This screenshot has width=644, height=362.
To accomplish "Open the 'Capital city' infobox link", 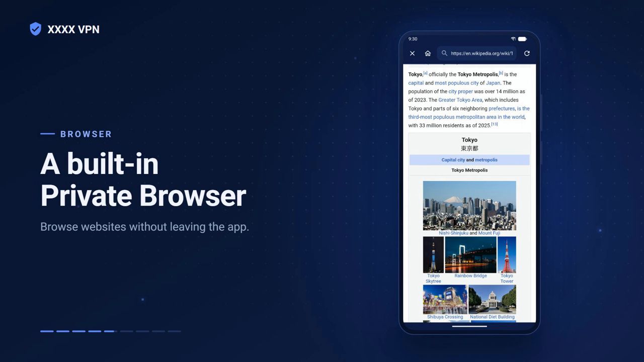I will click(453, 160).
